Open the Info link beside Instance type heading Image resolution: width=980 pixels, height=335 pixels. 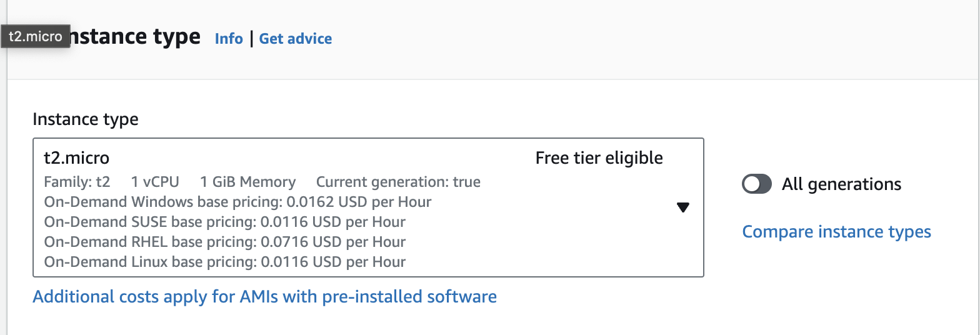[x=228, y=39]
